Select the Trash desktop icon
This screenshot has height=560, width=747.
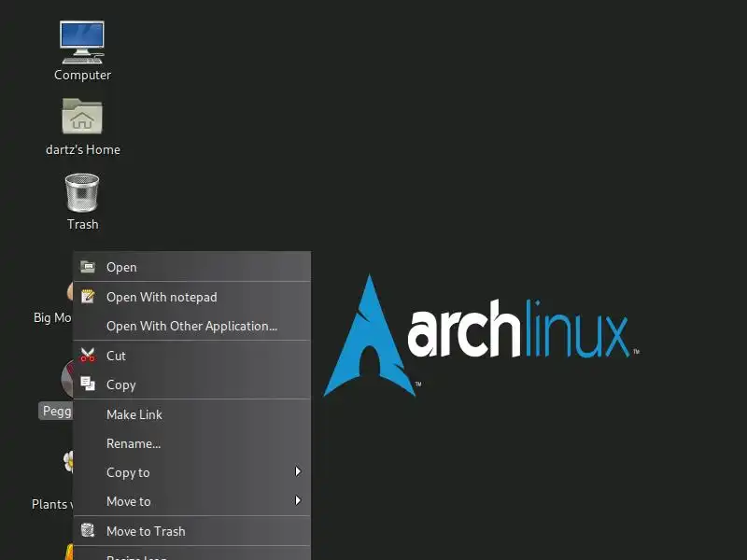pos(82,192)
